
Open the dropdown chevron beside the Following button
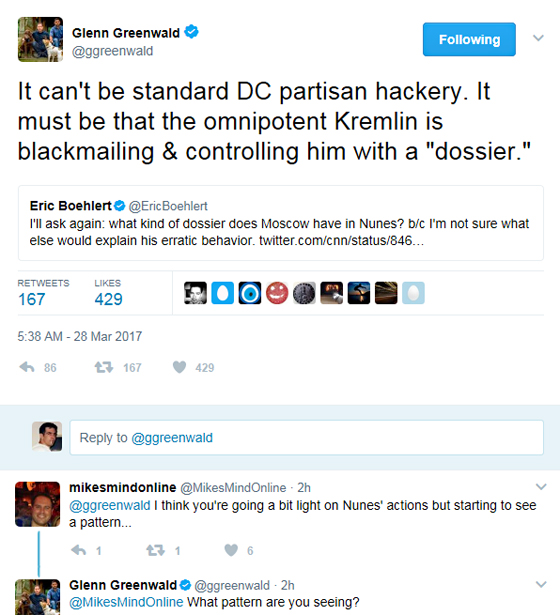pyautogui.click(x=538, y=38)
